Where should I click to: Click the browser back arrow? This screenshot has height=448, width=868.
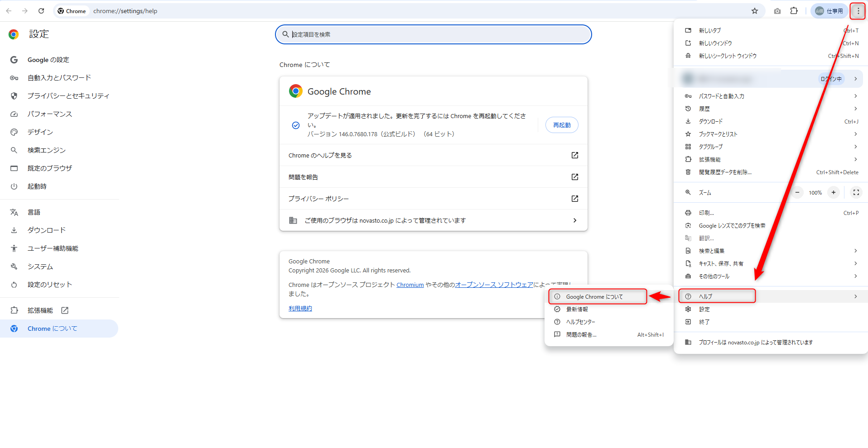9,11
